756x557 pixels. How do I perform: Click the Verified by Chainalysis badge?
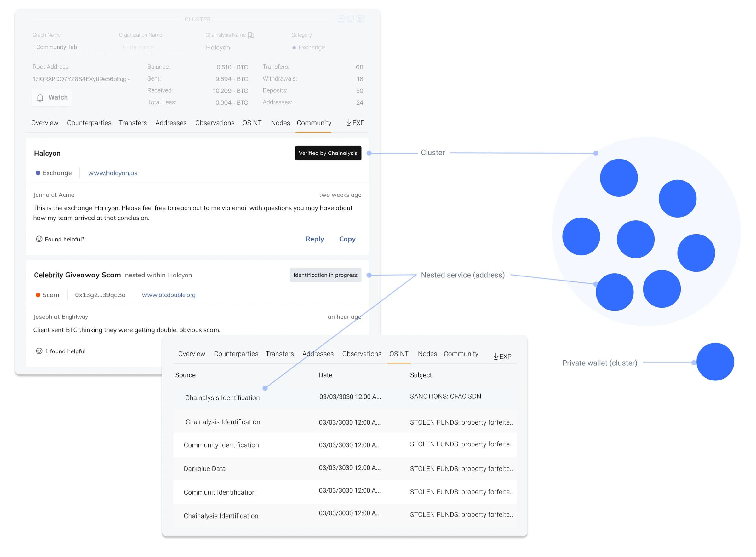coord(328,153)
